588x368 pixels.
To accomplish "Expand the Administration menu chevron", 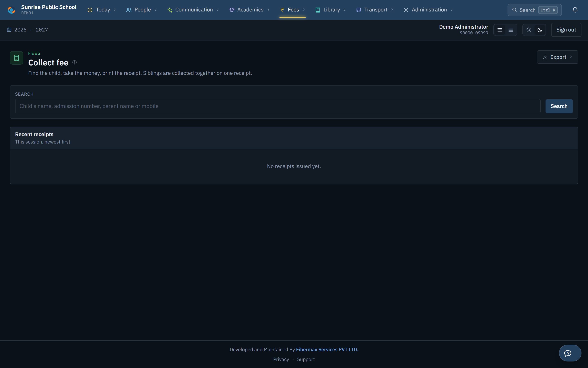I will (x=452, y=10).
